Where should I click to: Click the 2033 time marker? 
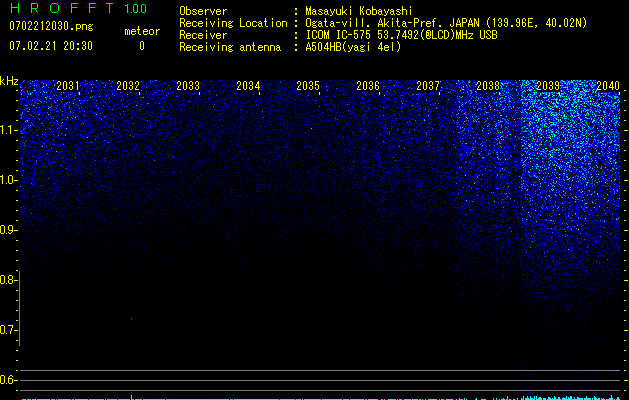tap(188, 85)
